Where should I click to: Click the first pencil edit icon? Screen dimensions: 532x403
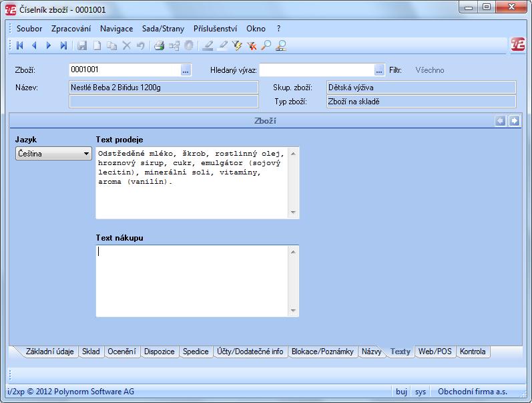[x=208, y=45]
